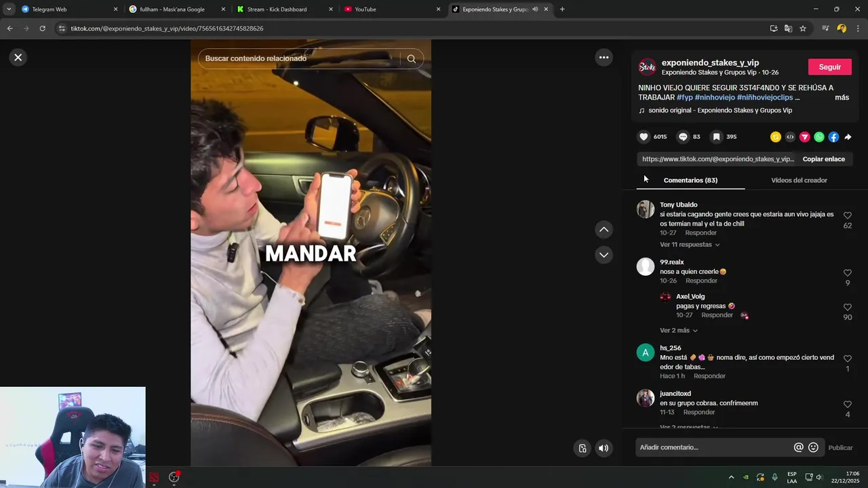
Task: Expand 'Ver 2 más' replies under 99.realx
Action: click(x=679, y=331)
